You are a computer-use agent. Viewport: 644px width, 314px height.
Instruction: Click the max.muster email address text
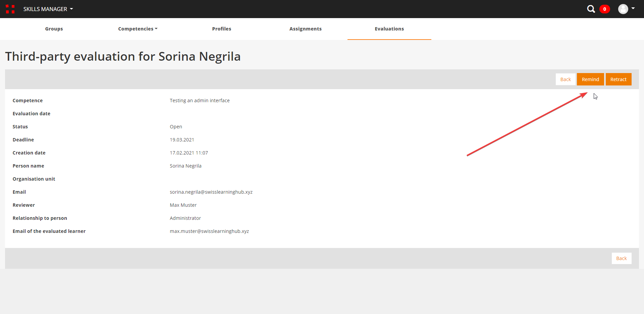coord(209,231)
